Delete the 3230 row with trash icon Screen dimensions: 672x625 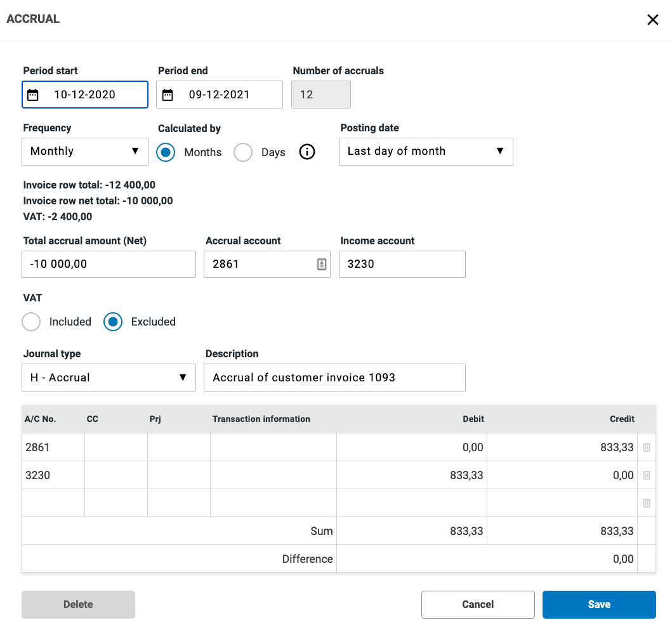[x=646, y=475]
